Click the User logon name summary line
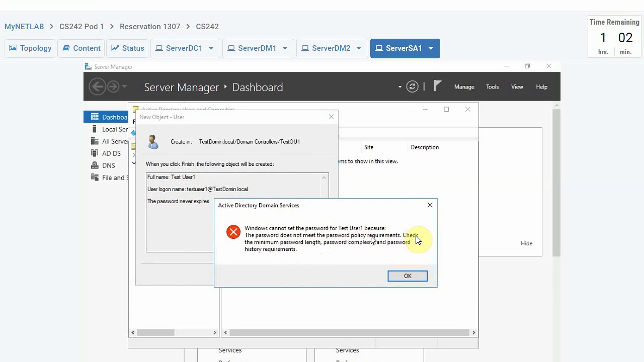This screenshot has height=362, width=644. (x=197, y=189)
